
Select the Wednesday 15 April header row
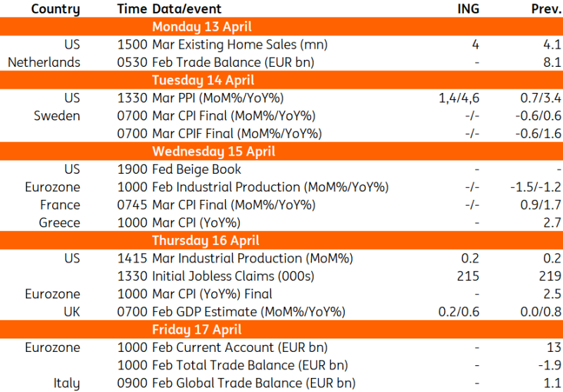pyautogui.click(x=281, y=151)
